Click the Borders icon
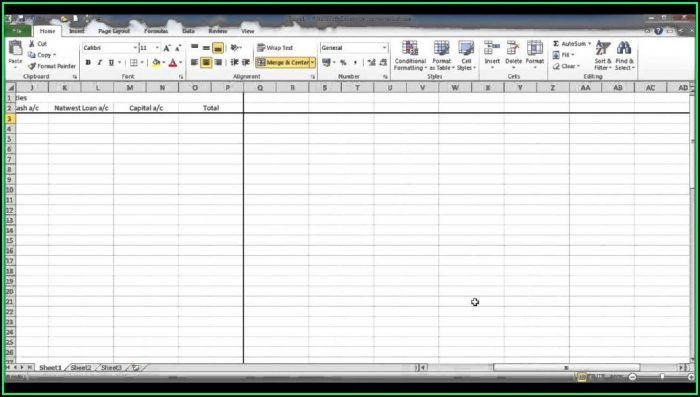Viewport: 700px width, 397px height. tap(133, 63)
